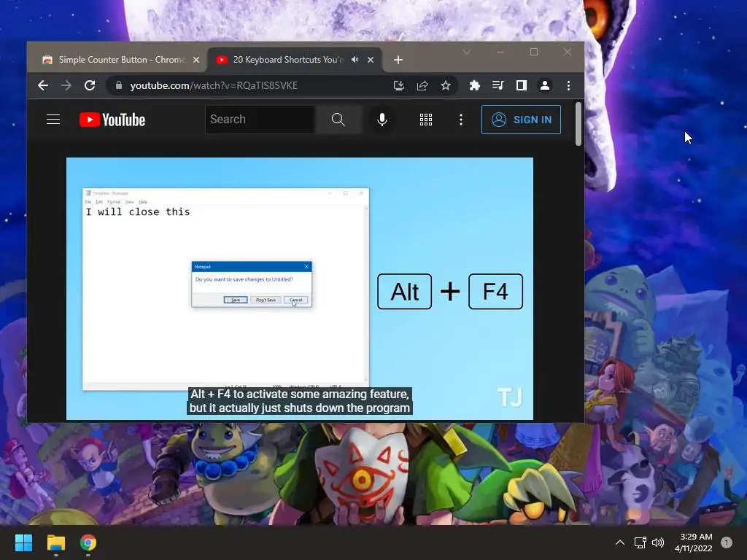747x560 pixels.
Task: Focus the YouTube Search field
Action: (x=260, y=119)
